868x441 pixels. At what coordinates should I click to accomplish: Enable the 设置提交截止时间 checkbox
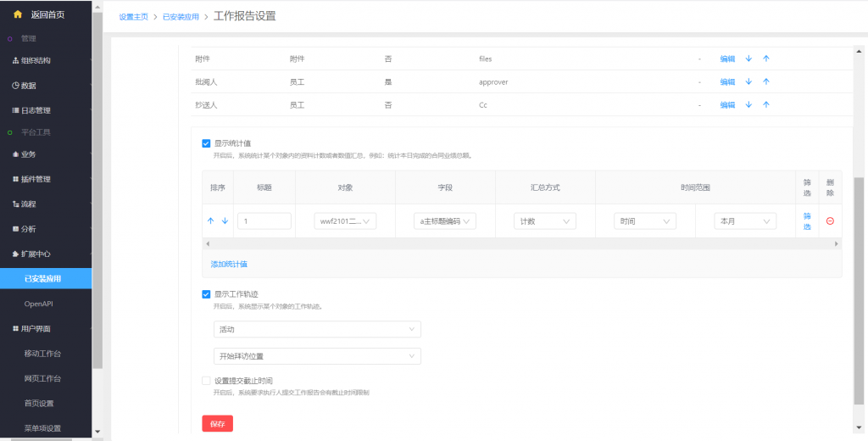tap(206, 381)
